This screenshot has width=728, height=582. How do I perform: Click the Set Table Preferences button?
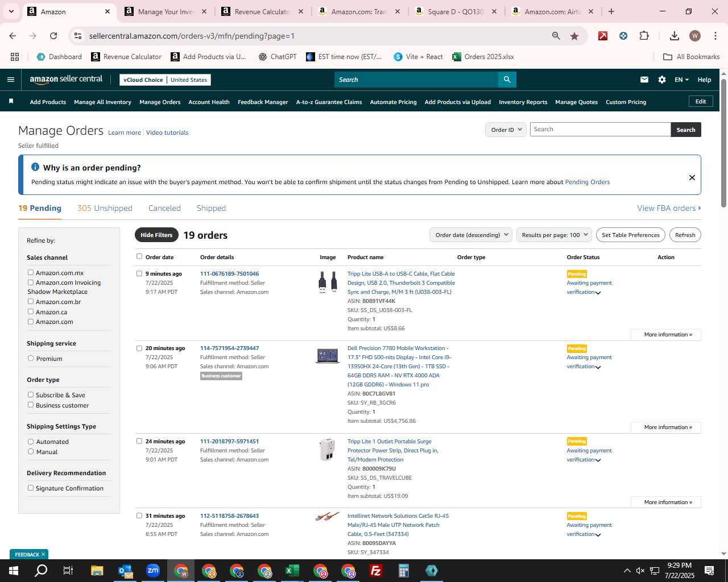[630, 235]
